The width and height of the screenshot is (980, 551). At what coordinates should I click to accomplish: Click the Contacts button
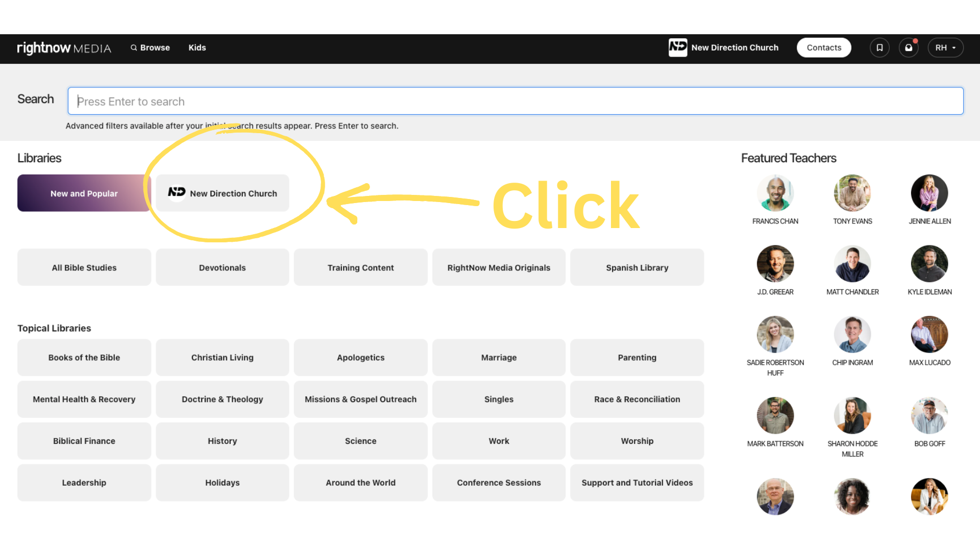(823, 47)
